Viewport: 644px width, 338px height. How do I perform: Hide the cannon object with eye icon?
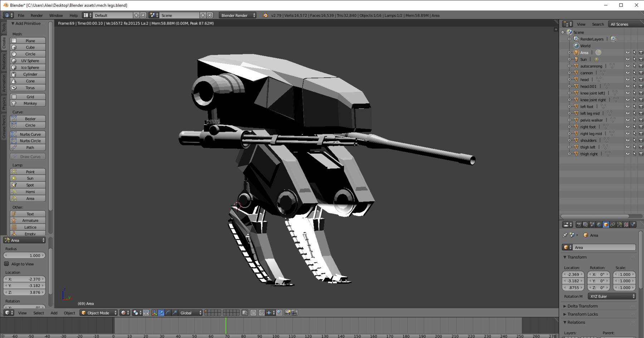tap(628, 73)
